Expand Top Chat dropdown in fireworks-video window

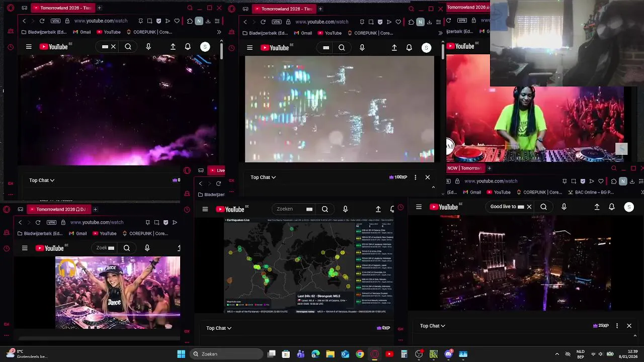42,180
